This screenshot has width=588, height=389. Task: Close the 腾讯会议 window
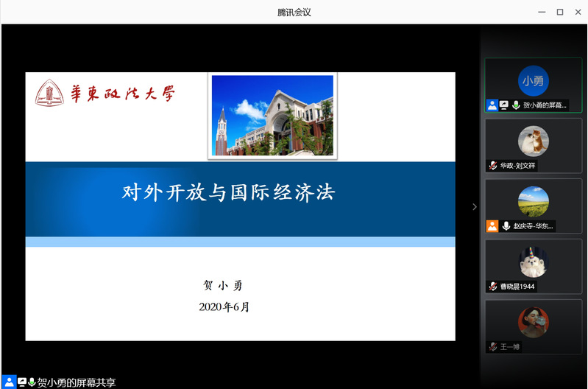coord(578,12)
